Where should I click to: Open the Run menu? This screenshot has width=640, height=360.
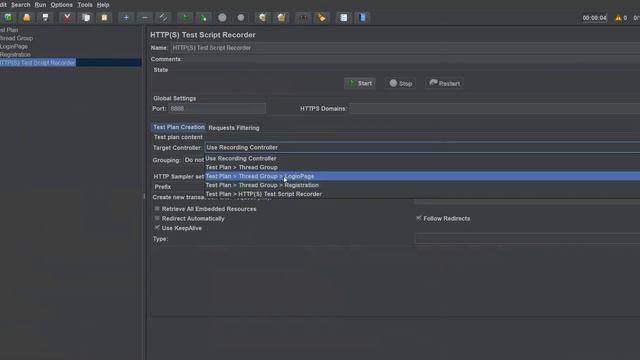[x=40, y=5]
